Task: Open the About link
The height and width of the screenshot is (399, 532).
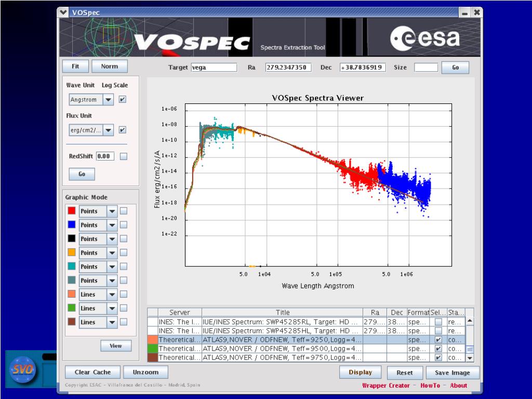Action: point(459,385)
